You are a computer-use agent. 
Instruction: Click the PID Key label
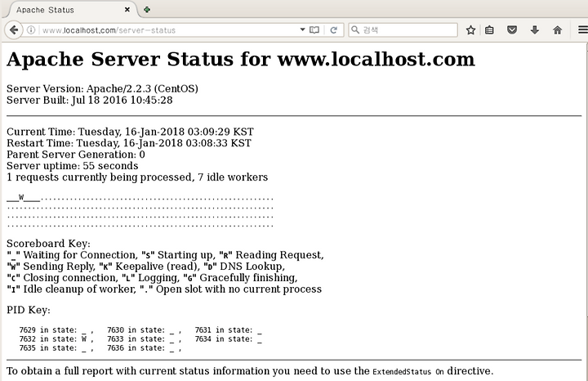tap(29, 310)
